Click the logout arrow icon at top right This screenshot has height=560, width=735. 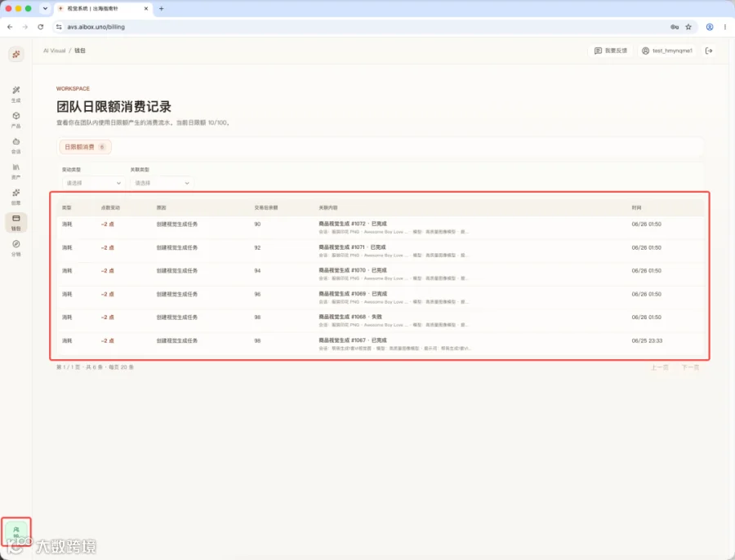tap(709, 51)
